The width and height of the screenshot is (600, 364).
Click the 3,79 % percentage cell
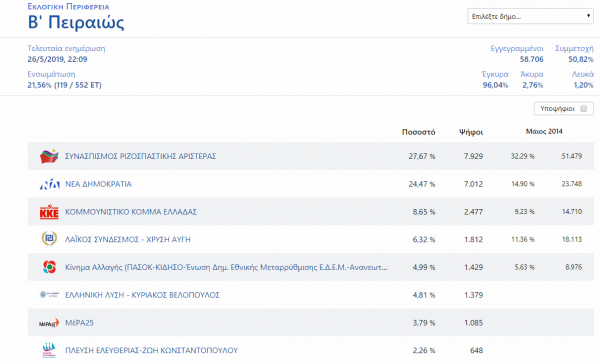424,323
